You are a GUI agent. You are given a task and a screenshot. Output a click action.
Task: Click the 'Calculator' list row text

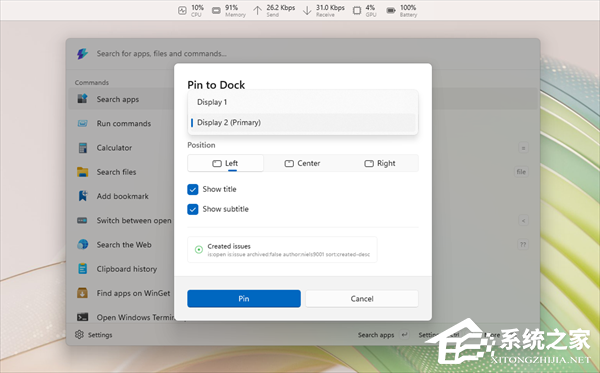(x=114, y=148)
